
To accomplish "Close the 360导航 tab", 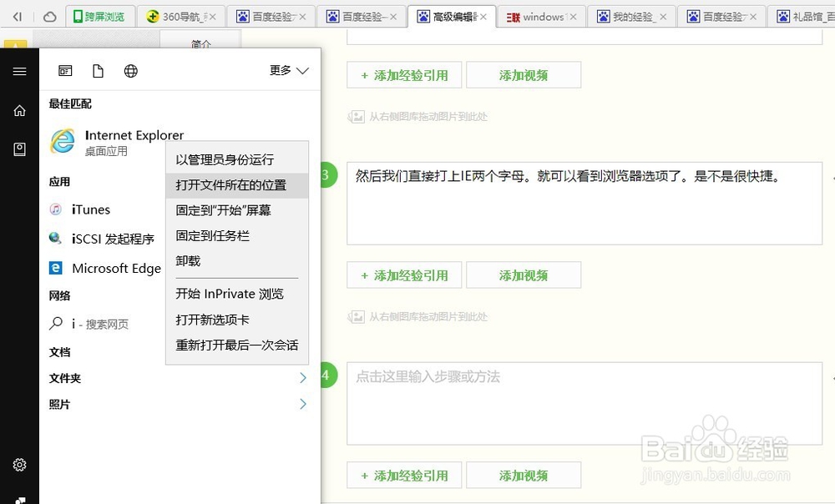I will coord(212,17).
